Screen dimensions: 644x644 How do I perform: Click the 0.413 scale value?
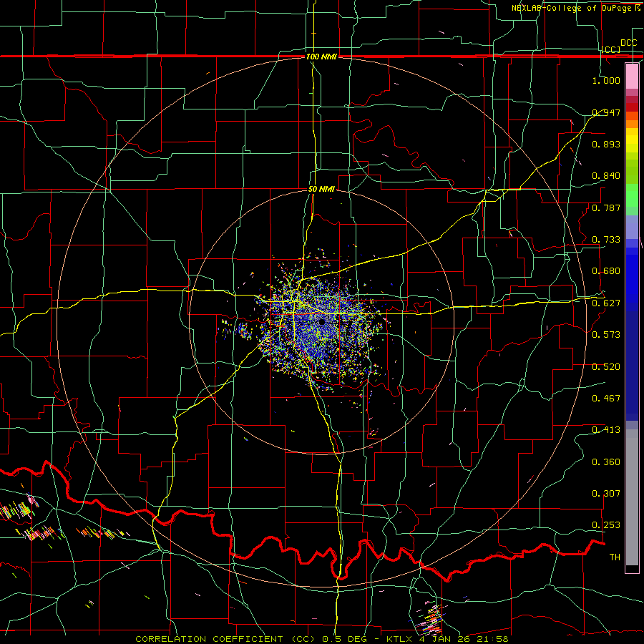click(x=606, y=430)
